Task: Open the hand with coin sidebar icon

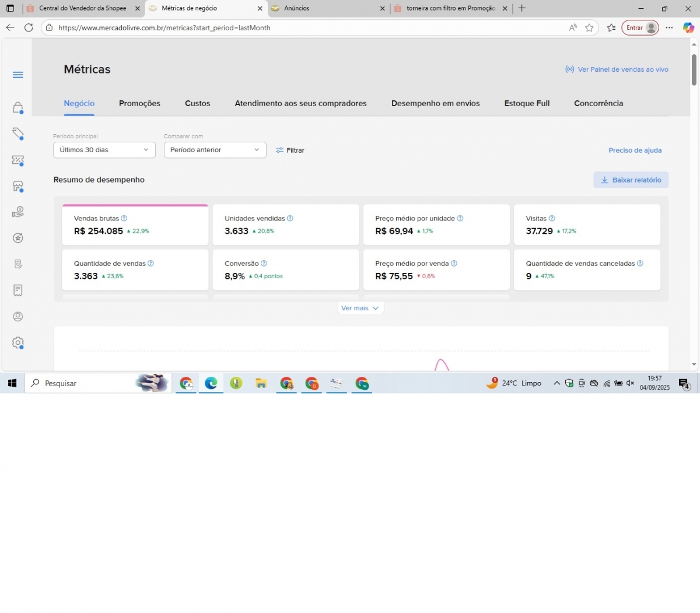Action: tap(18, 212)
